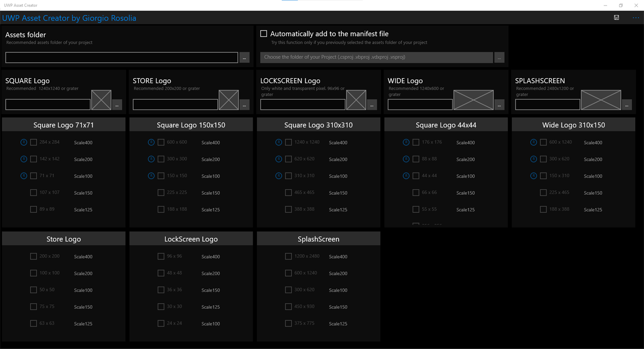The height and width of the screenshot is (349, 644).
Task: Click the circled R icon beside 150 x 150
Action: [151, 176]
